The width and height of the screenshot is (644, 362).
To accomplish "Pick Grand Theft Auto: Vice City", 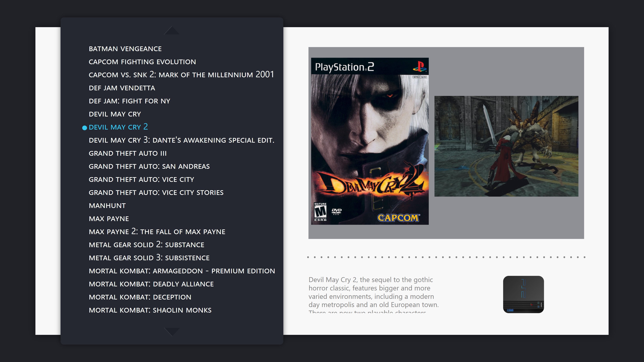I will click(x=142, y=179).
